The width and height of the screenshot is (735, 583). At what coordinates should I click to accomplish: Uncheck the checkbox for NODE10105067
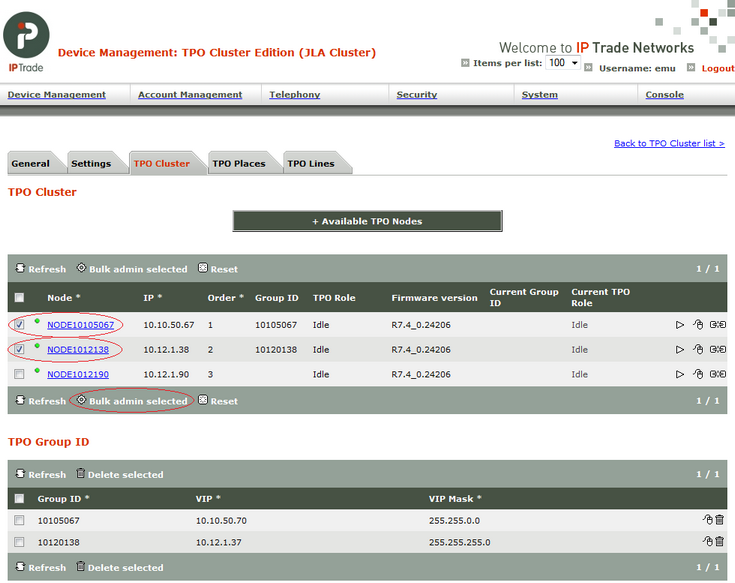[x=19, y=324]
